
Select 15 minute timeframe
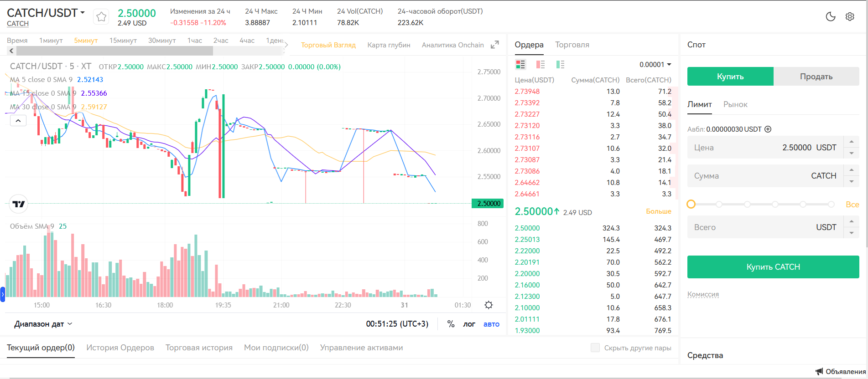[123, 40]
